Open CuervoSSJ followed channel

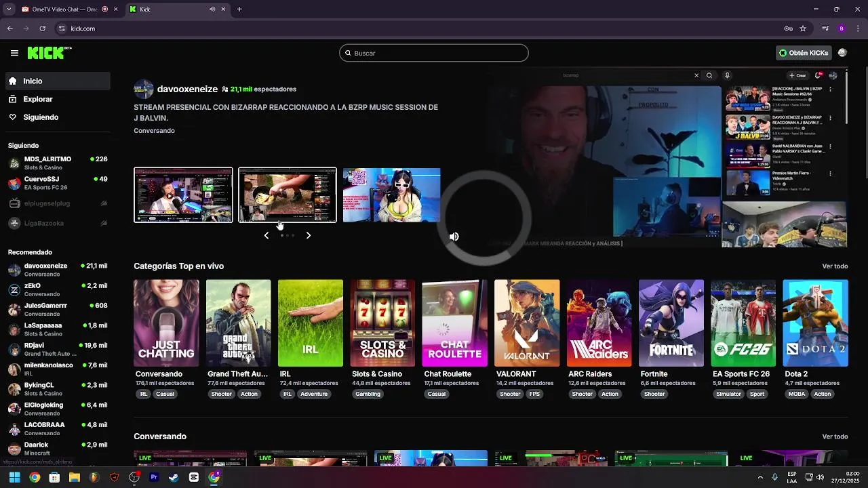pyautogui.click(x=58, y=183)
